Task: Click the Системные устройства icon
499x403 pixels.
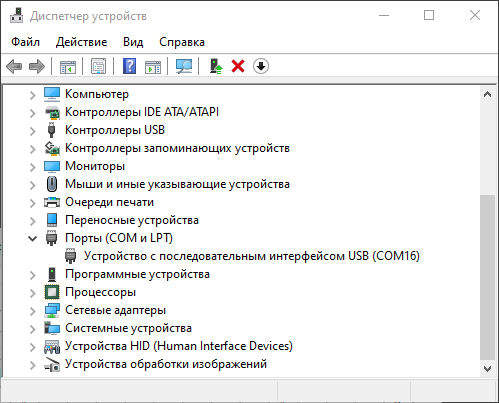Action: coord(52,328)
